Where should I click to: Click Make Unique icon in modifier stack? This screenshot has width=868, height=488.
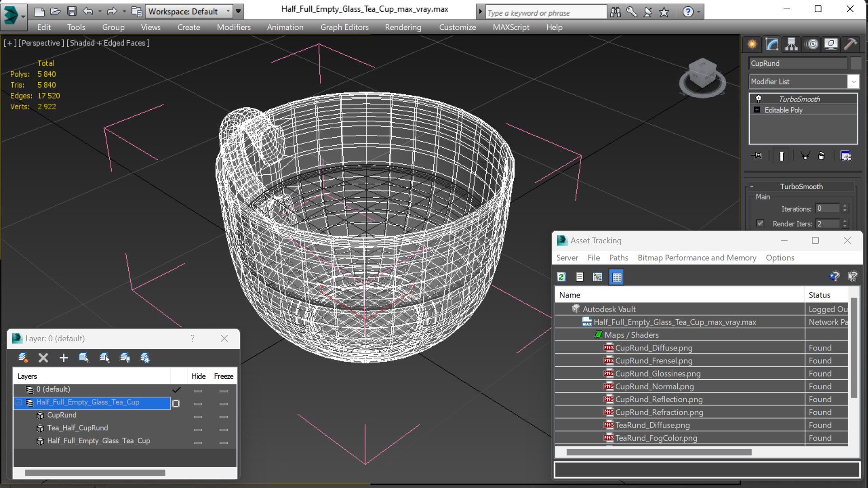(805, 156)
